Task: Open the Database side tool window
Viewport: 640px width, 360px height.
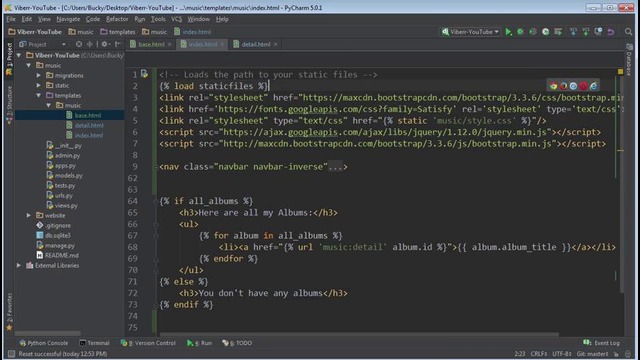Action: coord(629,59)
